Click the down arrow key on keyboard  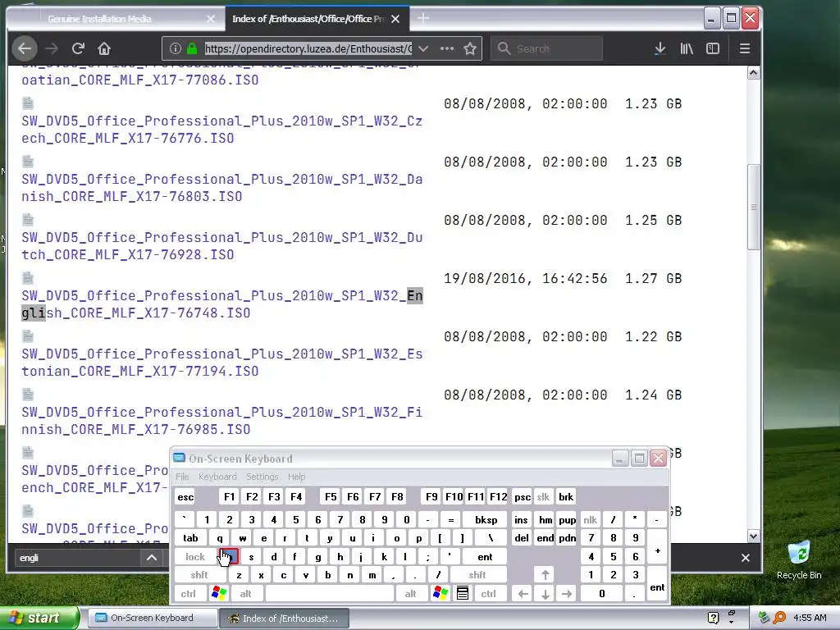point(545,594)
